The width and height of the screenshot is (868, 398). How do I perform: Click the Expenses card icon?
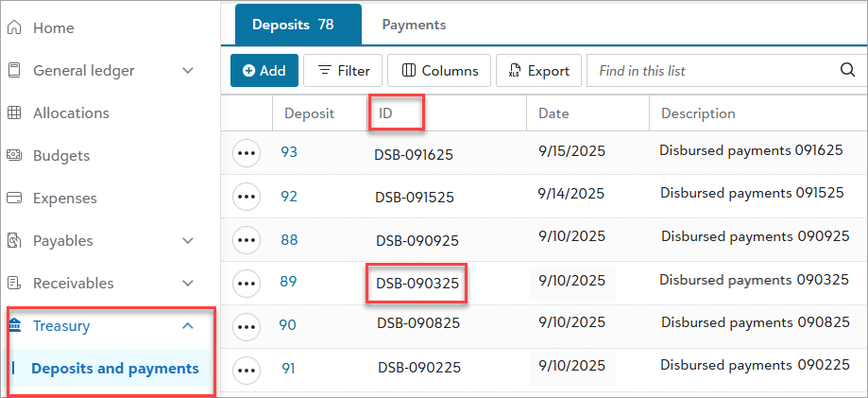click(14, 199)
